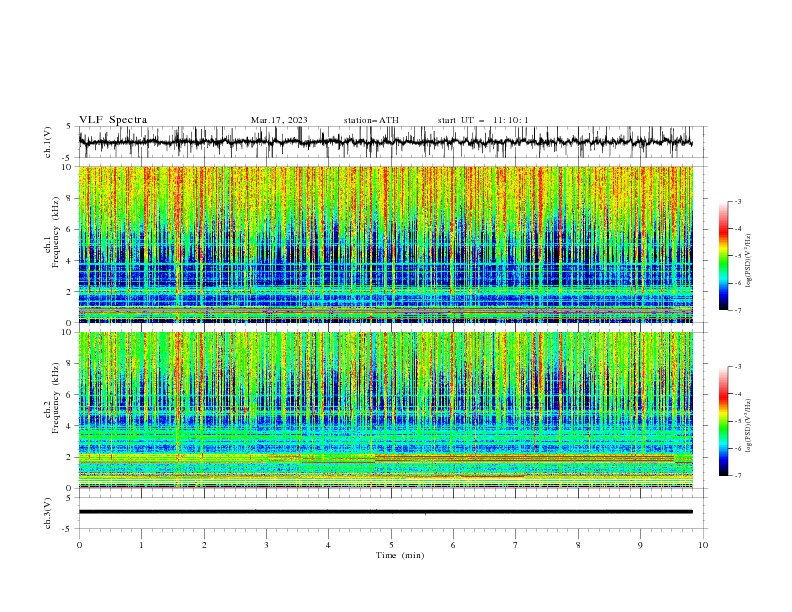Viewport: 792px width, 612px height.
Task: Click the "VLF Spectra" plot title
Action: [113, 120]
